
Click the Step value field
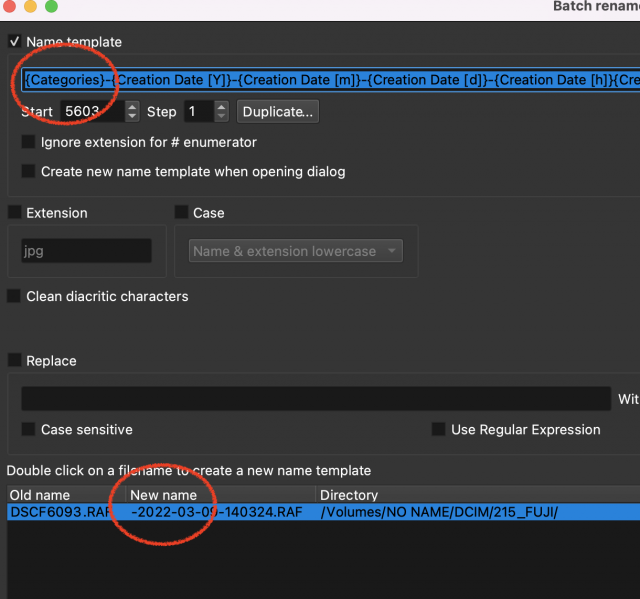pyautogui.click(x=199, y=111)
